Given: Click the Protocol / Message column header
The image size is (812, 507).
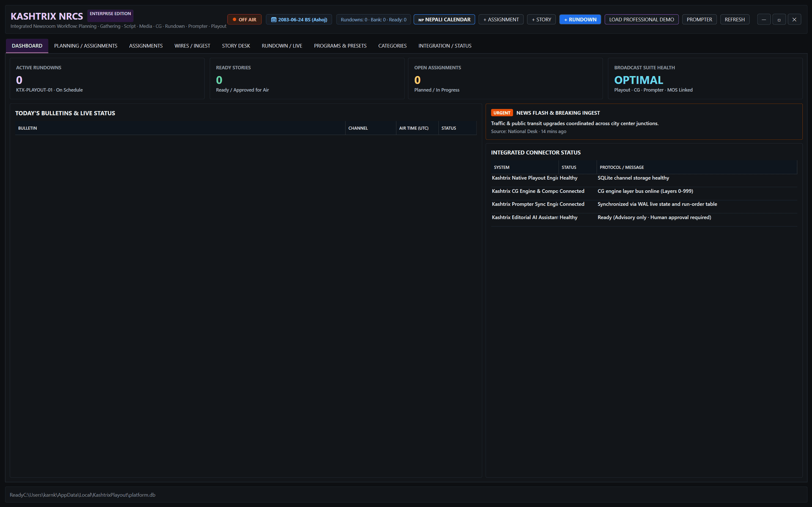Looking at the screenshot, I should [697, 167].
